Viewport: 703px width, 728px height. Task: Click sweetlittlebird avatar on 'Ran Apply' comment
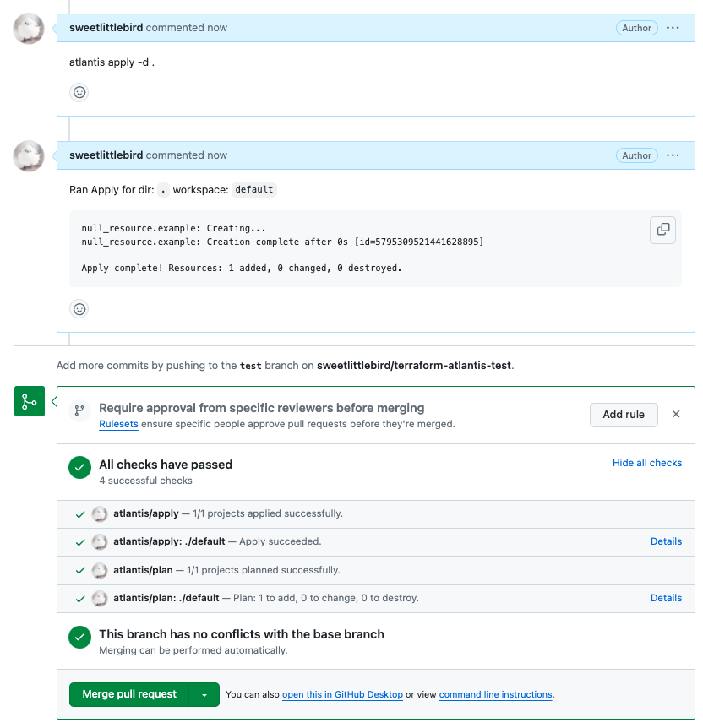(29, 156)
